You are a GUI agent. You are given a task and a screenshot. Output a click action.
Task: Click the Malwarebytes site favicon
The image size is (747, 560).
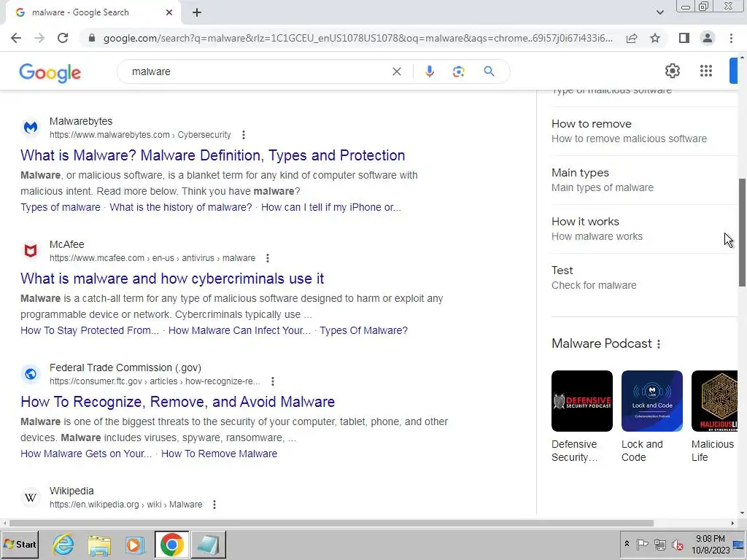31,128
